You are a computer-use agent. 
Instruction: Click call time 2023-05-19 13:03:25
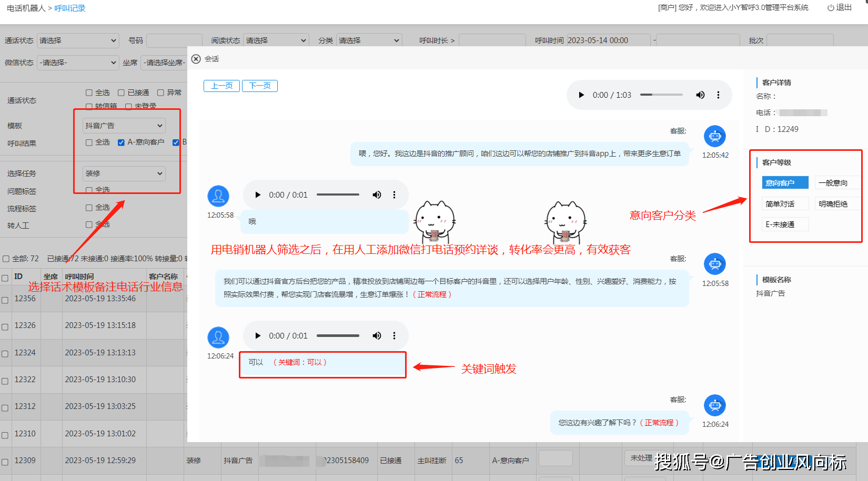[x=100, y=406]
